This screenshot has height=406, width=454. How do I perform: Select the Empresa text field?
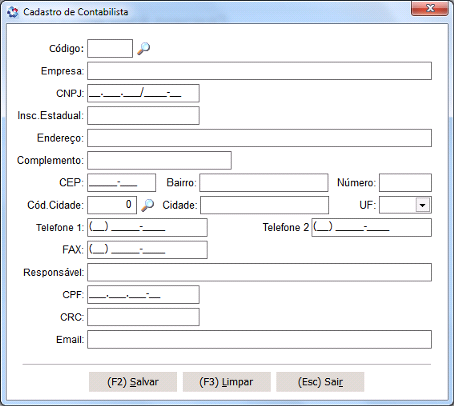point(259,71)
